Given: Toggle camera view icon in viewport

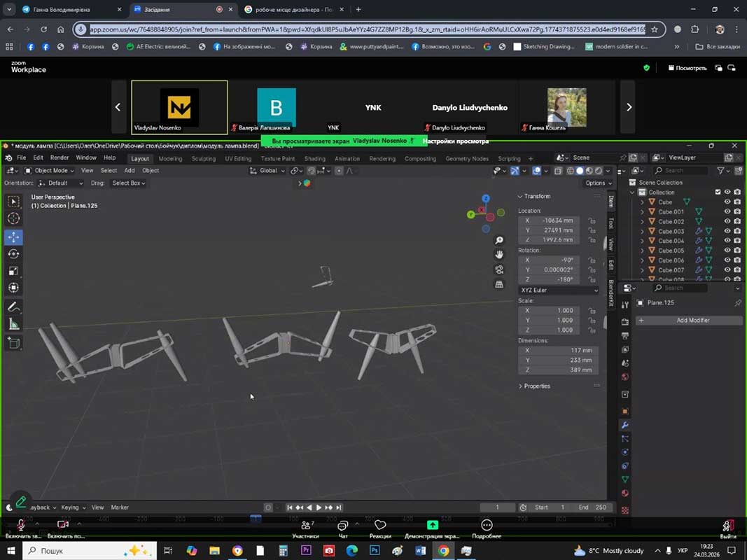Looking at the screenshot, I should click(x=499, y=269).
